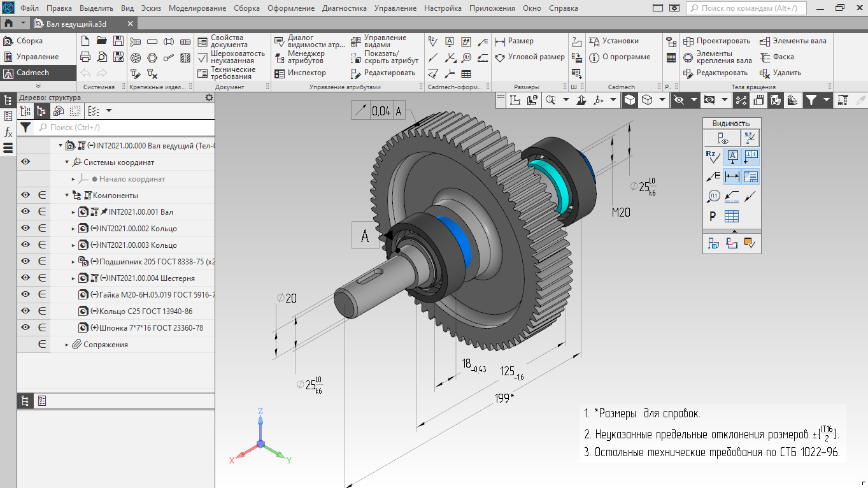Screen dimensions: 868x488
Task: Expand the Сопряжения tree node
Action: tap(67, 345)
